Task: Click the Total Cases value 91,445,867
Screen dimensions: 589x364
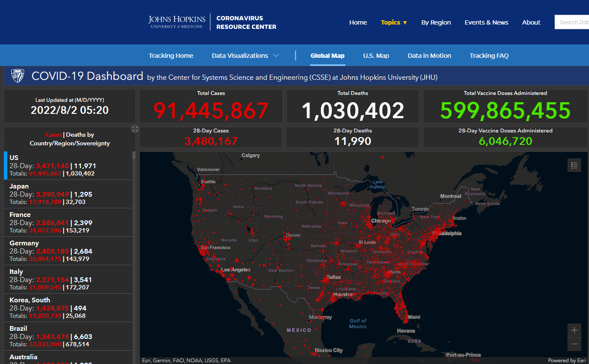Action: pyautogui.click(x=211, y=110)
